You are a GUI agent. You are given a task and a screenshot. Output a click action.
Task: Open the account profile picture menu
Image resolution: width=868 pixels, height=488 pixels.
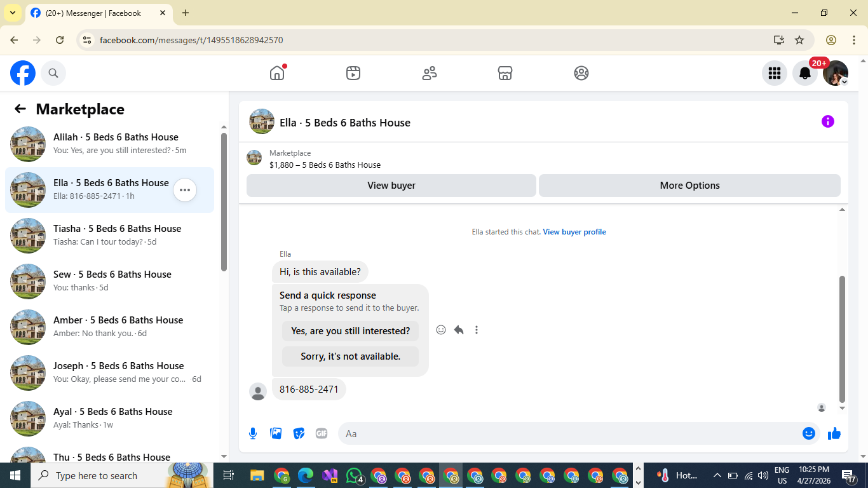coord(836,73)
